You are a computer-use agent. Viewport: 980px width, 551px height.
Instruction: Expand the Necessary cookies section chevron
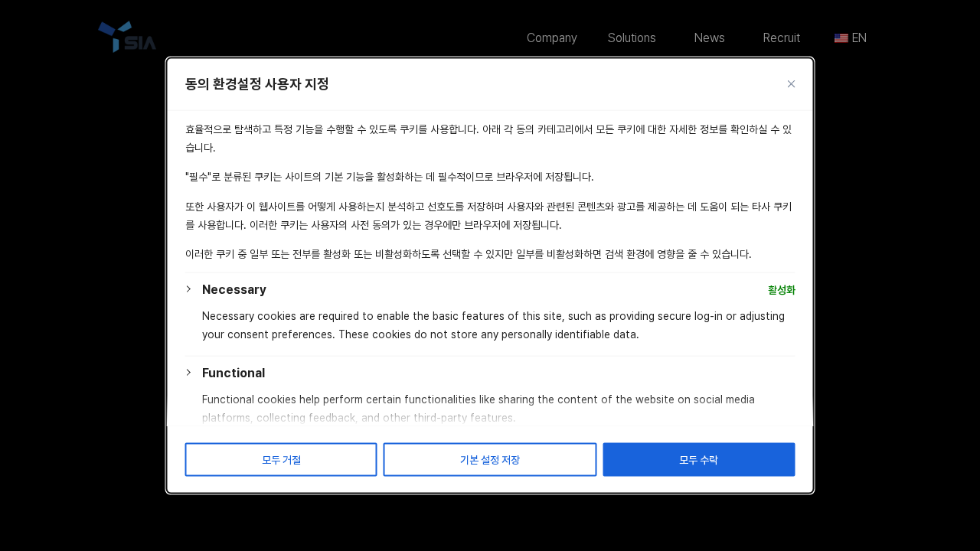[x=188, y=289]
